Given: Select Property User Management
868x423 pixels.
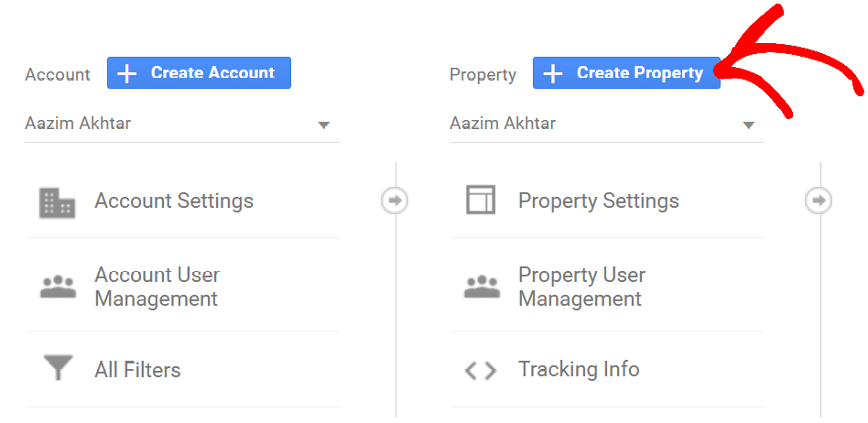Looking at the screenshot, I should pyautogui.click(x=581, y=287).
